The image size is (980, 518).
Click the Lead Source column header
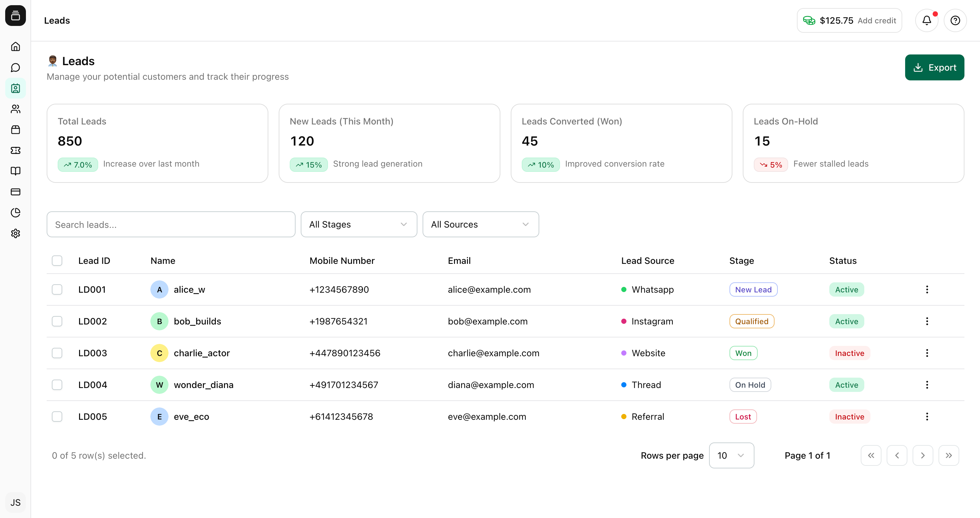click(x=647, y=261)
